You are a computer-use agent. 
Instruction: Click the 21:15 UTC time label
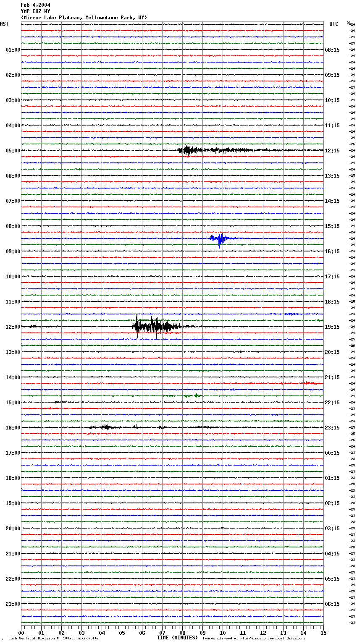click(332, 377)
